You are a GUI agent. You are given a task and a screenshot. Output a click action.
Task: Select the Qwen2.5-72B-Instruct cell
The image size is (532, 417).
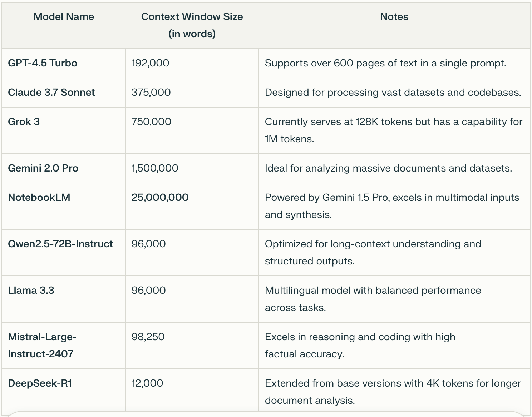(x=60, y=244)
